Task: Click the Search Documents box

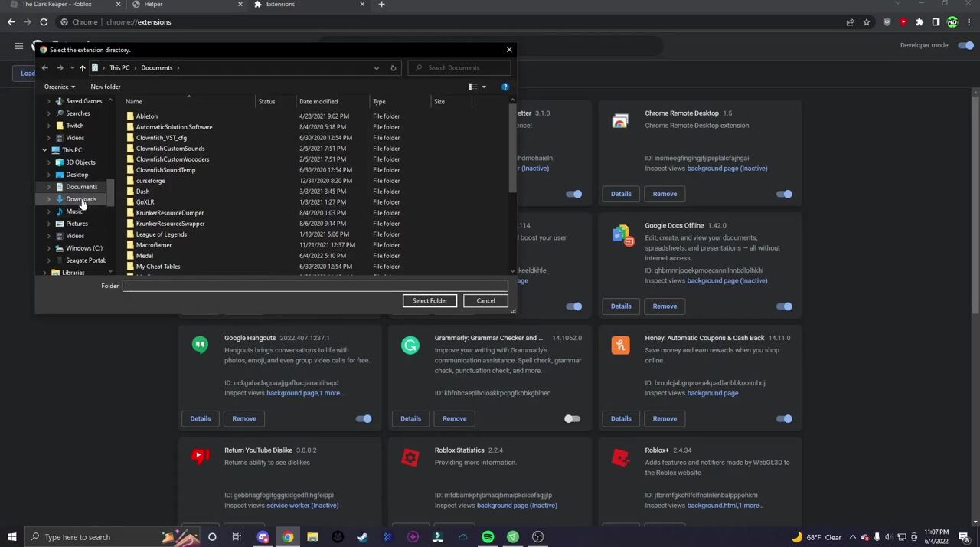Action: click(458, 68)
